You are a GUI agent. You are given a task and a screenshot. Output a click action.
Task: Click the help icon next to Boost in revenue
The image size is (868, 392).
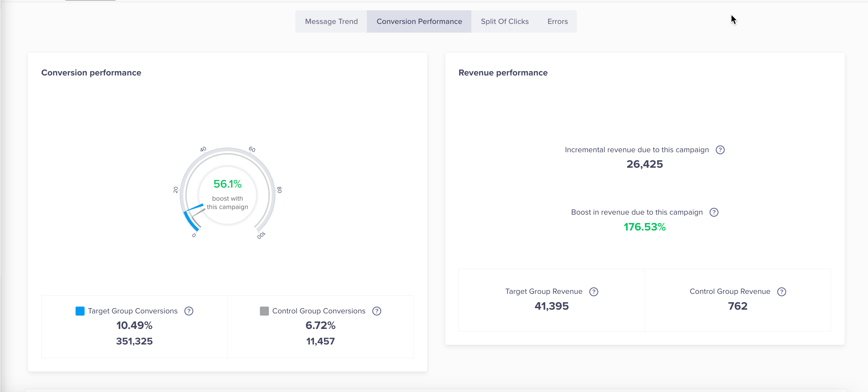click(714, 212)
